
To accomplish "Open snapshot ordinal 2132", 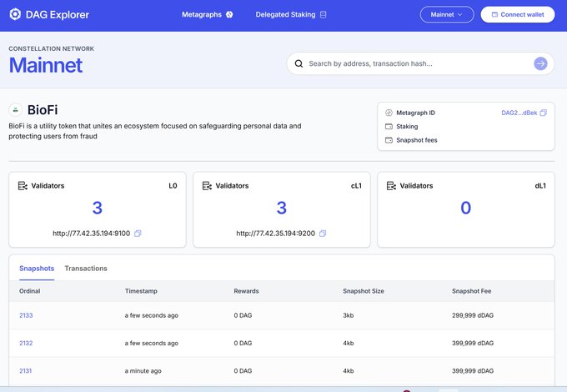I will tap(26, 343).
